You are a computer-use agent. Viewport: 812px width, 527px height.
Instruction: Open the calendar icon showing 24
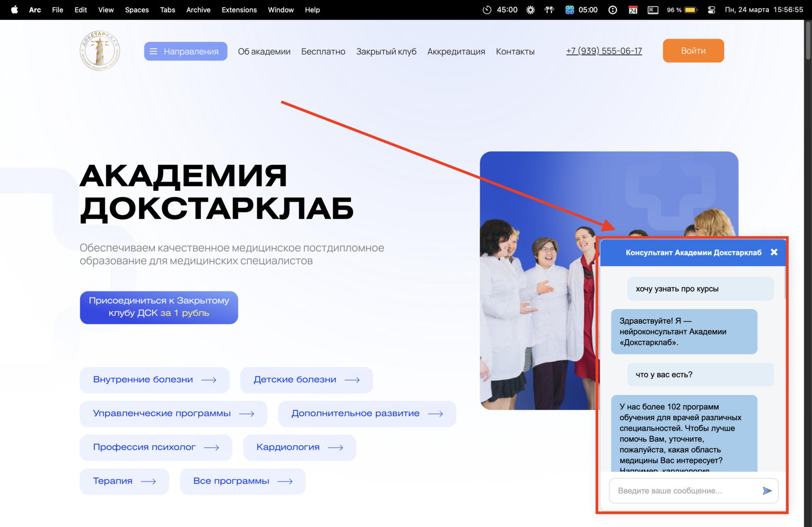633,10
